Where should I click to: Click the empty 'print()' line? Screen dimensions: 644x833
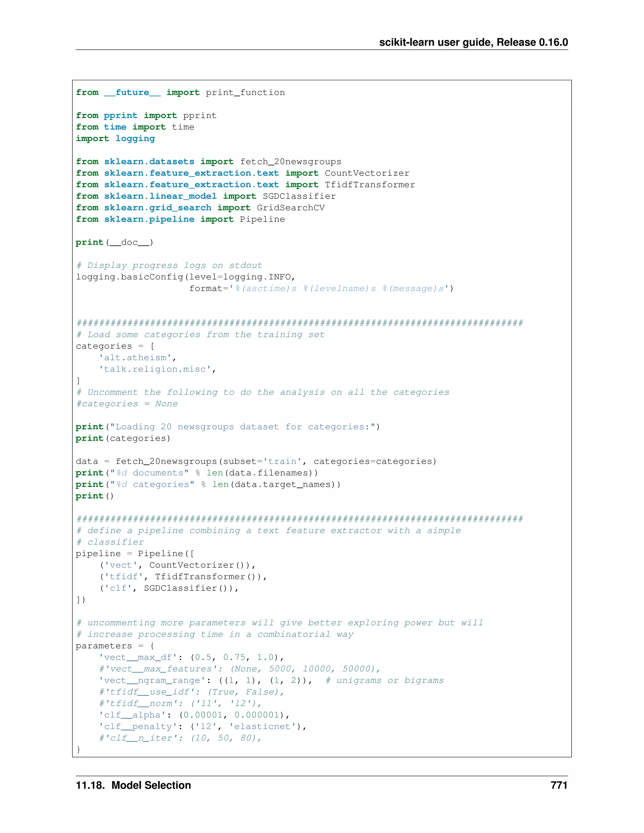[x=95, y=496]
